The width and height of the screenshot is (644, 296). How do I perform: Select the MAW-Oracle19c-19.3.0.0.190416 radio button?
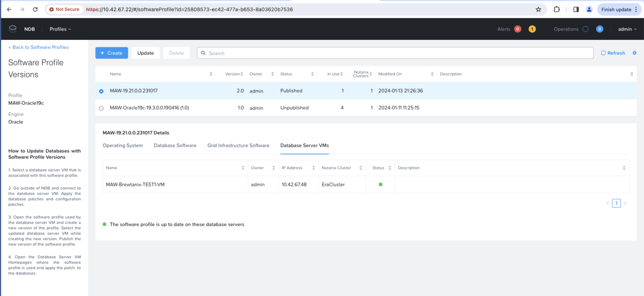tap(101, 108)
